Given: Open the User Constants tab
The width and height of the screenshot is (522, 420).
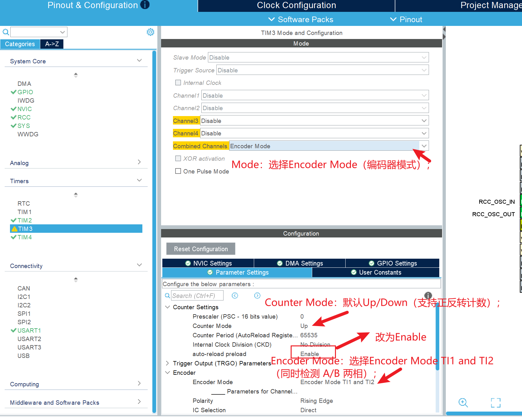Looking at the screenshot, I should pos(376,272).
